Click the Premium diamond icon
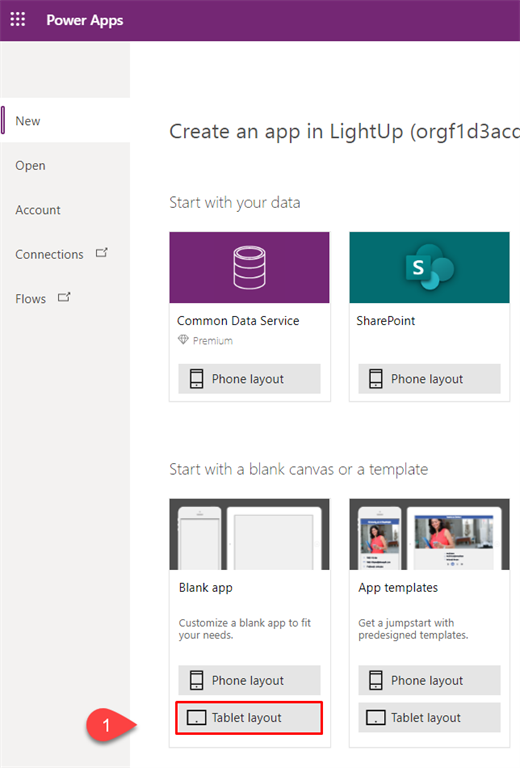Viewport: 520px width, 768px height. tap(183, 339)
